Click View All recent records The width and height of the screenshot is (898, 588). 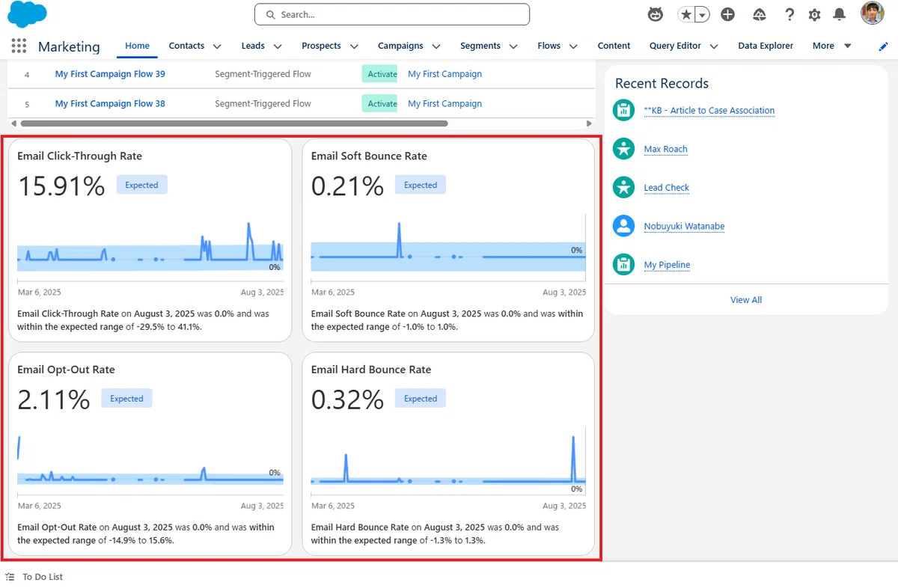746,300
